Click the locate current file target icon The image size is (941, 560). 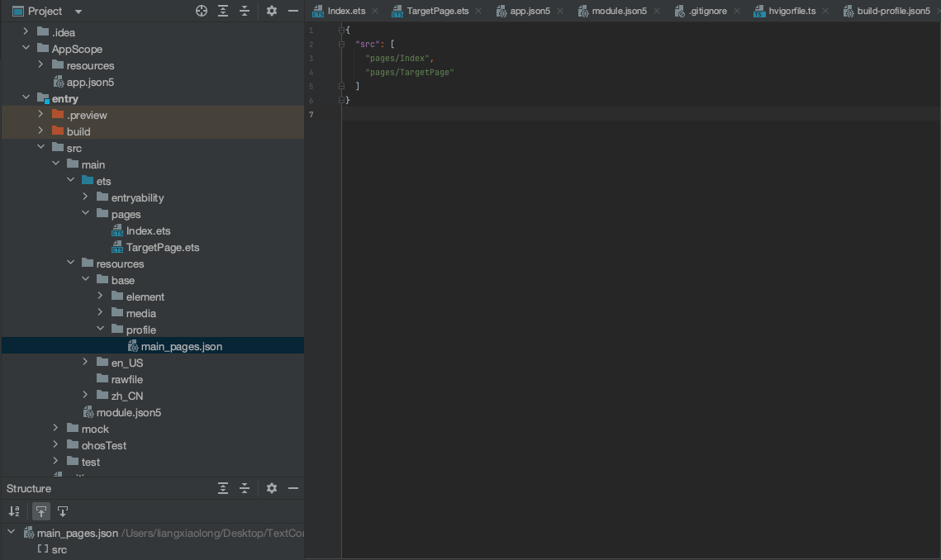click(x=202, y=11)
